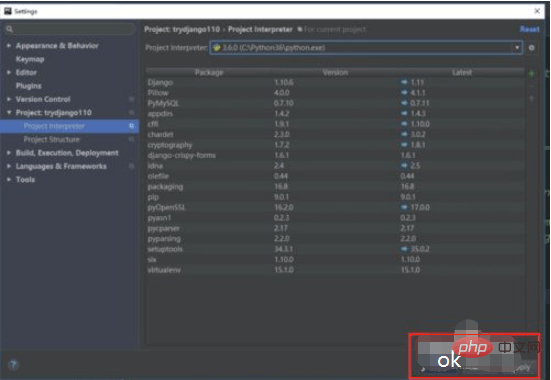This screenshot has width=551, height=380.
Task: Click the minus uninstall package icon
Action: 532,86
